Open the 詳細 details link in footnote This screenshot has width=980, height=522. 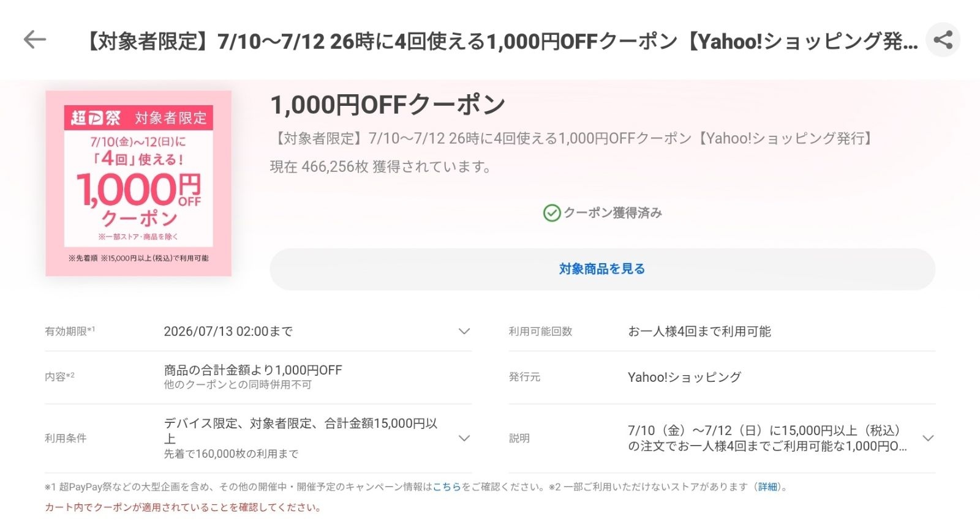click(x=767, y=487)
